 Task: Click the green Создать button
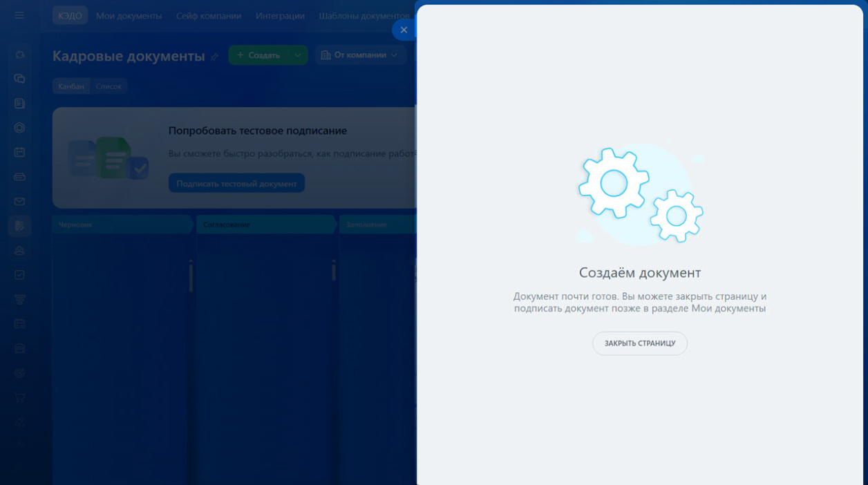[258, 55]
